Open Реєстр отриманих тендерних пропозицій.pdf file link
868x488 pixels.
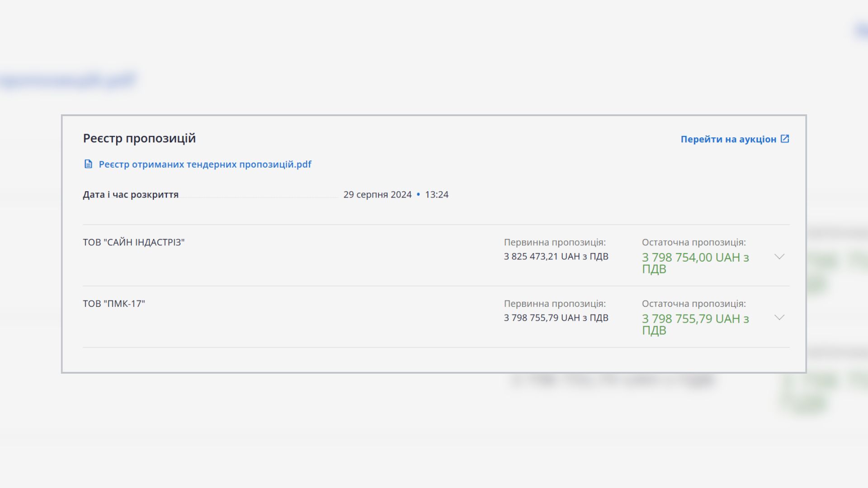pyautogui.click(x=205, y=164)
